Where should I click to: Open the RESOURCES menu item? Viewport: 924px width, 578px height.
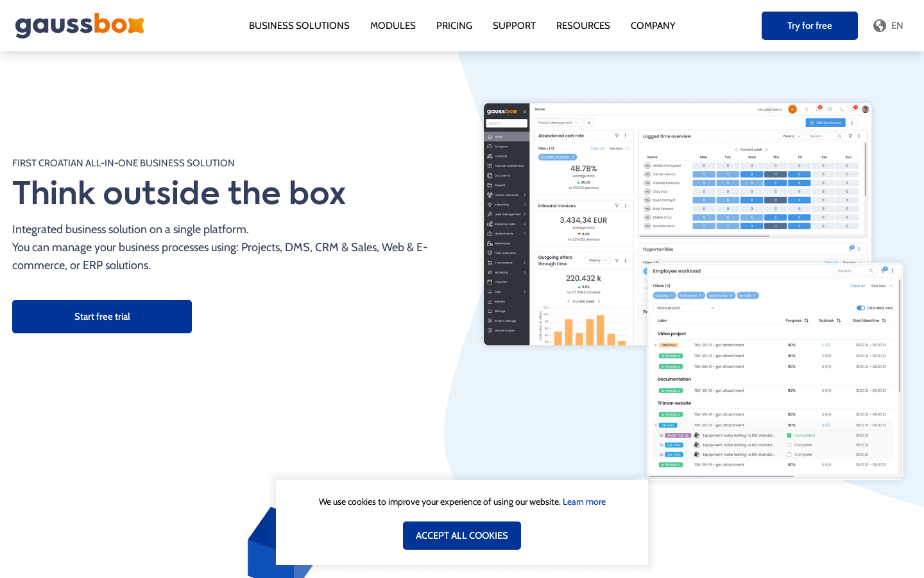tap(583, 26)
